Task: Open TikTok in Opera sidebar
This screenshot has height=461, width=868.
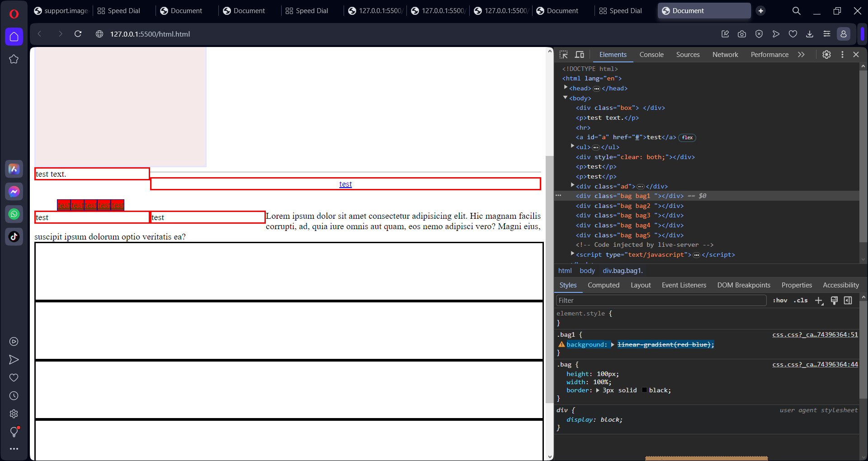Action: click(x=14, y=236)
